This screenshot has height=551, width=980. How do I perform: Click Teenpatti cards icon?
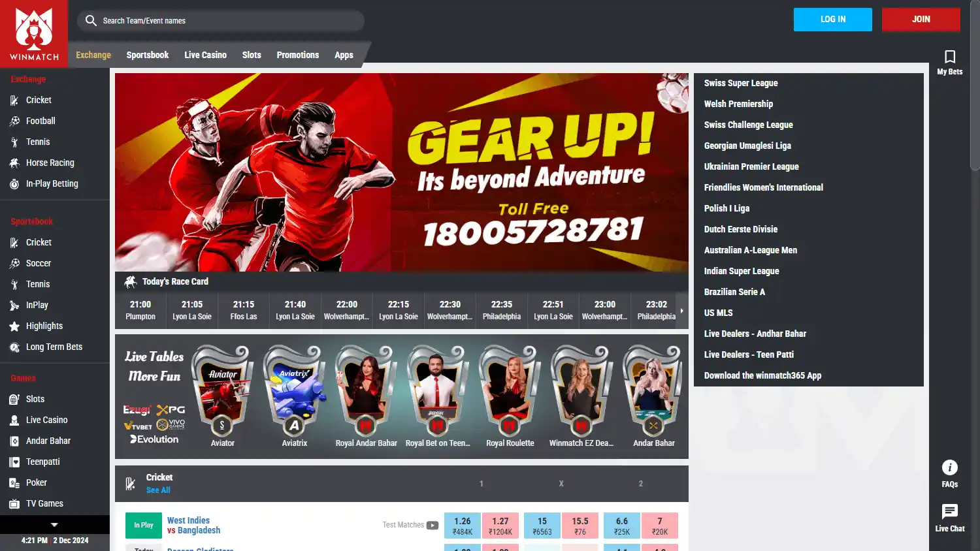click(x=14, y=462)
